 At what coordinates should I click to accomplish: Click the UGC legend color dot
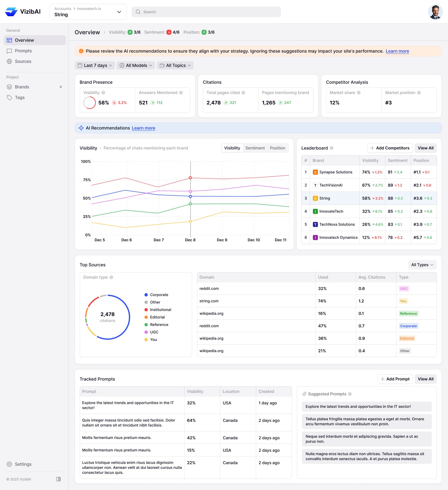146,332
